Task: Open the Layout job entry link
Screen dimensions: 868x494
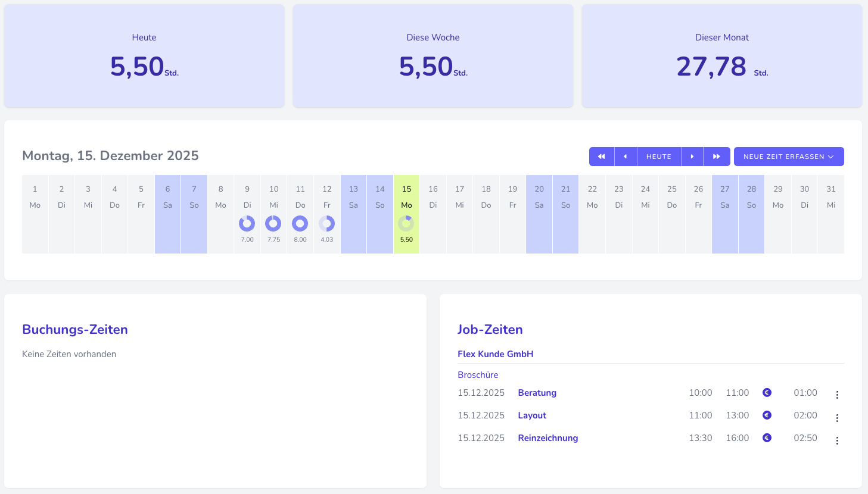Action: pos(531,415)
